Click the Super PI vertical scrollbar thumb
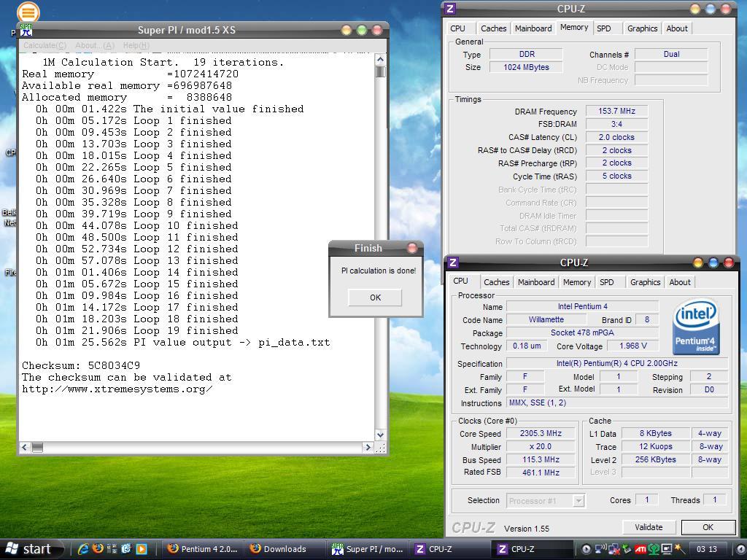 tap(380, 72)
